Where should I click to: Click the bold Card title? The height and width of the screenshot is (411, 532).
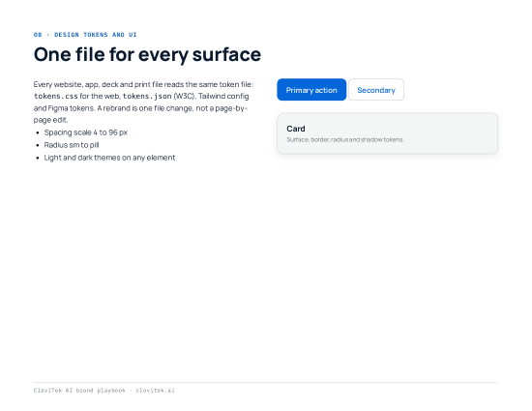tap(296, 129)
